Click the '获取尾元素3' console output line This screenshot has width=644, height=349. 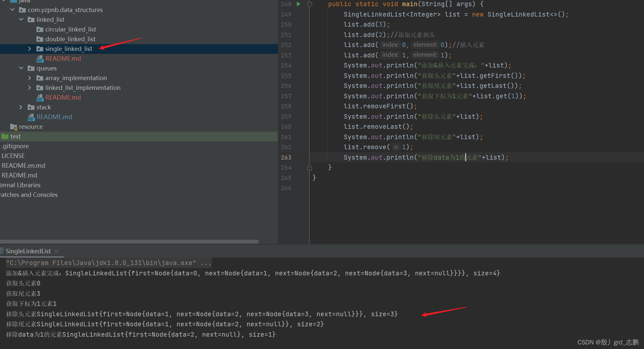click(23, 294)
